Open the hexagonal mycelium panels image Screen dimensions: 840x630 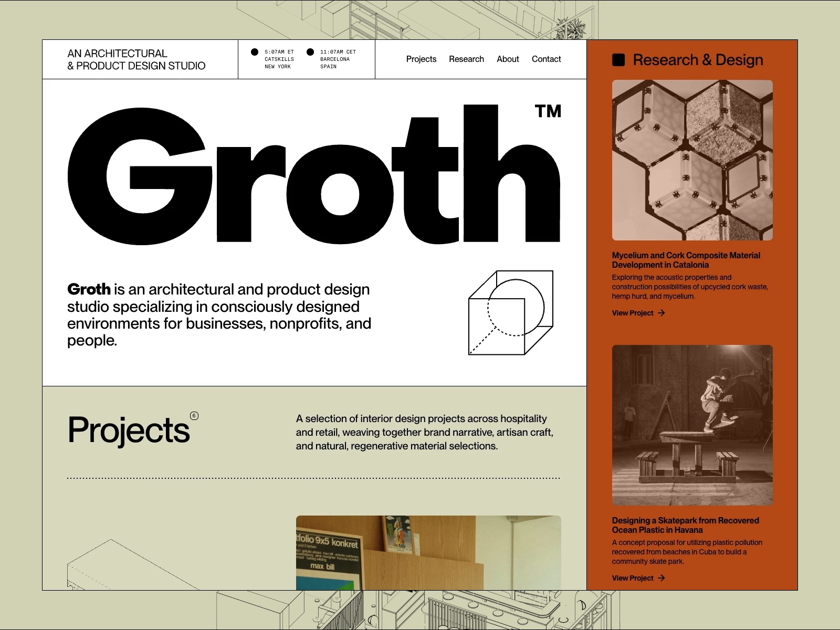coord(692,160)
